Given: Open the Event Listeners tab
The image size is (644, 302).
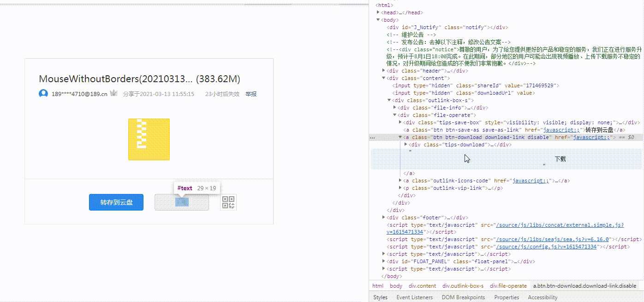Looking at the screenshot, I should (415, 297).
